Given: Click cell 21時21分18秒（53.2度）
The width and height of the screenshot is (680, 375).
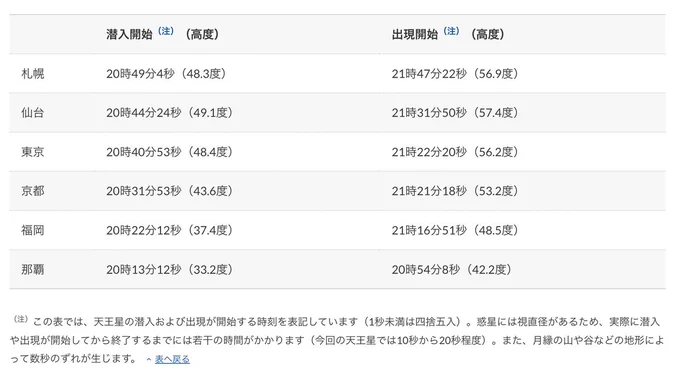Looking at the screenshot, I should click(x=455, y=191).
